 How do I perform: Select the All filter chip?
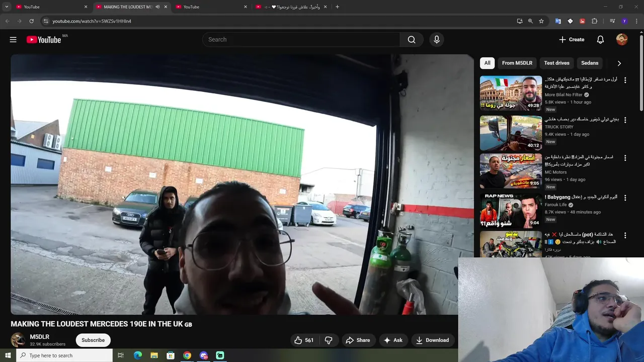pyautogui.click(x=487, y=63)
